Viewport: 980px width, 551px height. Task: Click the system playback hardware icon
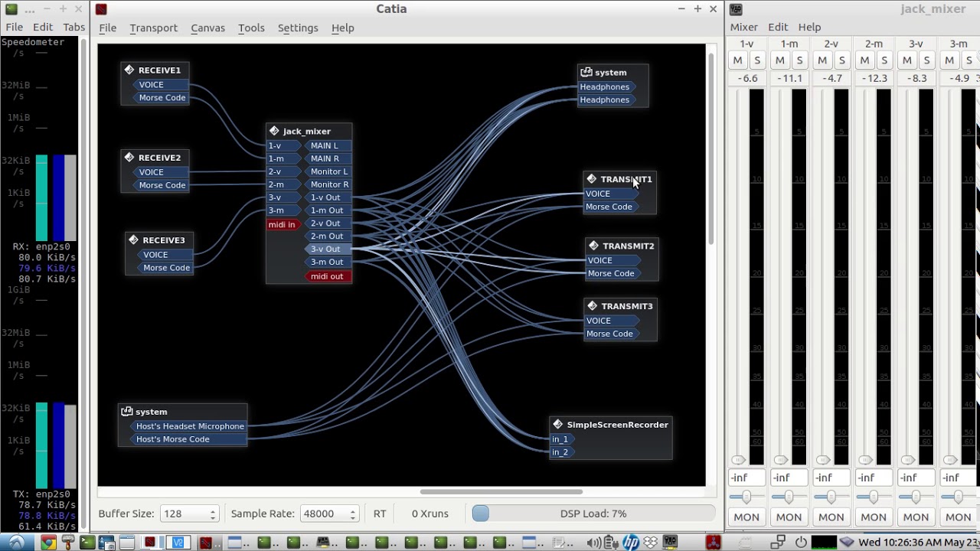pyautogui.click(x=586, y=72)
